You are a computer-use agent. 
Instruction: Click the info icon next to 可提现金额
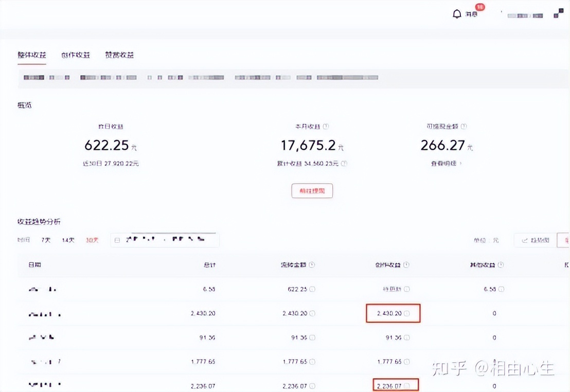[x=464, y=126]
